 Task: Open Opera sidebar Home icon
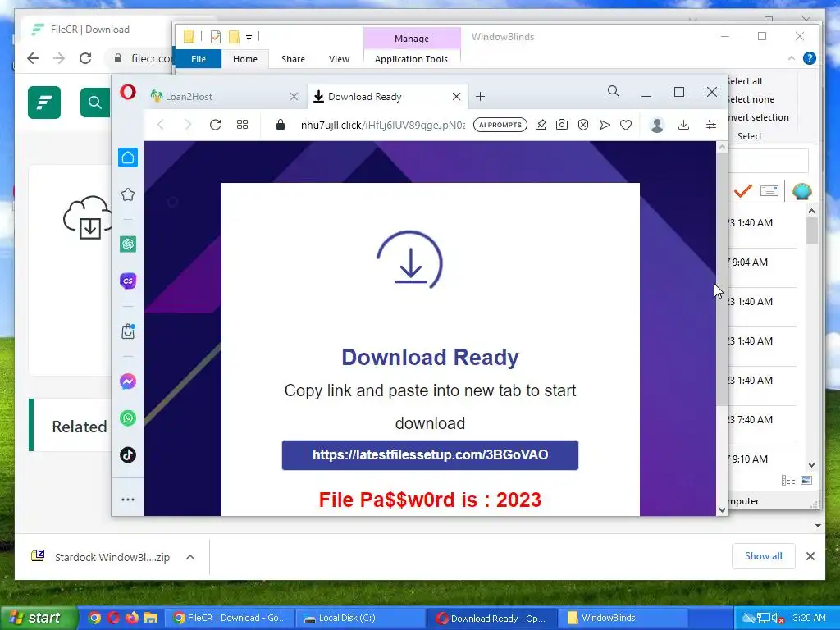tap(127, 157)
